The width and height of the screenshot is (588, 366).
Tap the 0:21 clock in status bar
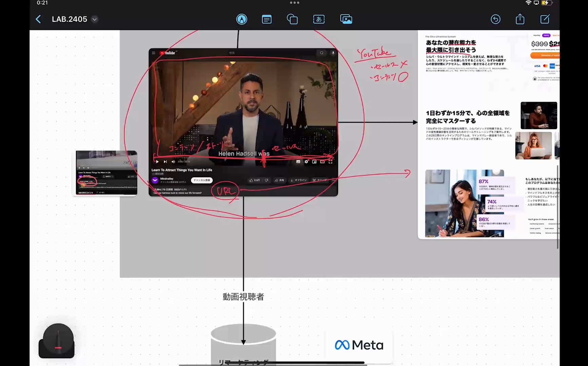tap(42, 3)
